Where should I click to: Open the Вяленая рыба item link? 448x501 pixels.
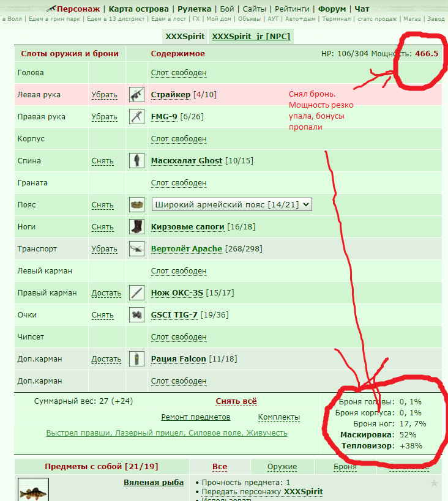154,483
